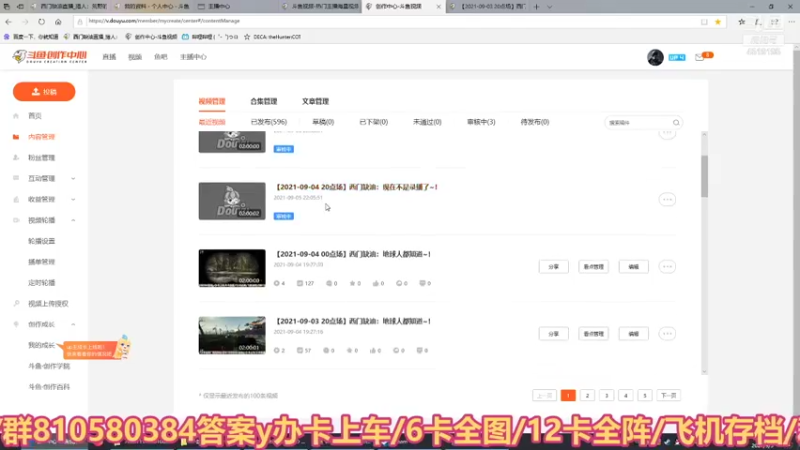The height and width of the screenshot is (450, 800).
Task: Open the mail notifications icon
Action: pos(699,58)
